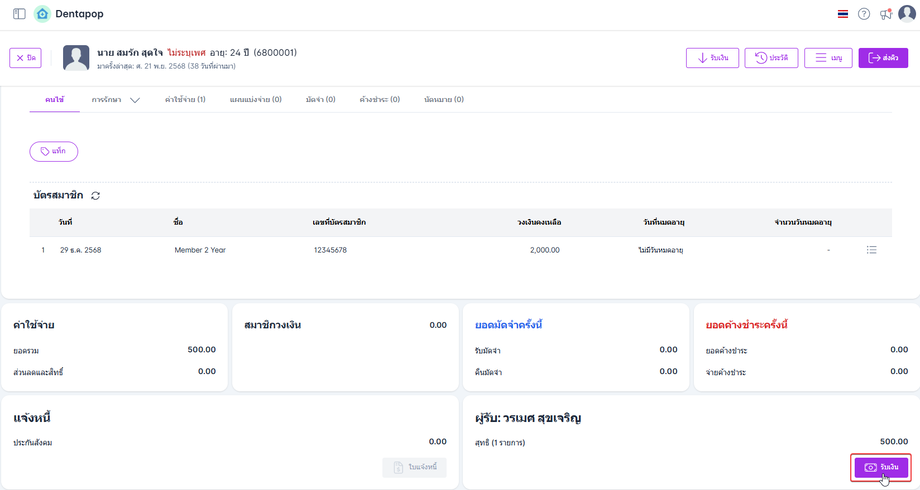The image size is (920, 490).
Task: Click the วันที่ column header
Action: pyautogui.click(x=65, y=222)
